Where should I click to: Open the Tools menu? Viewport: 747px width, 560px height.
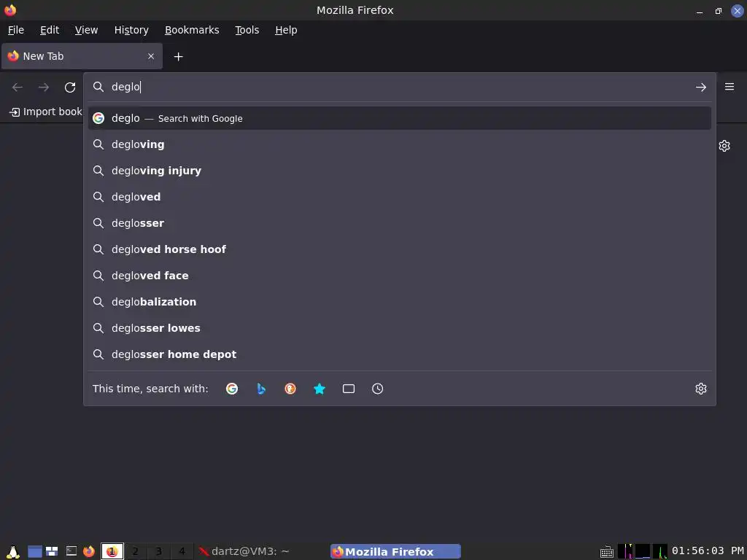(x=247, y=30)
